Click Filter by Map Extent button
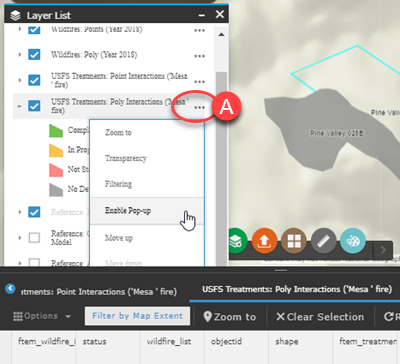 [137, 316]
